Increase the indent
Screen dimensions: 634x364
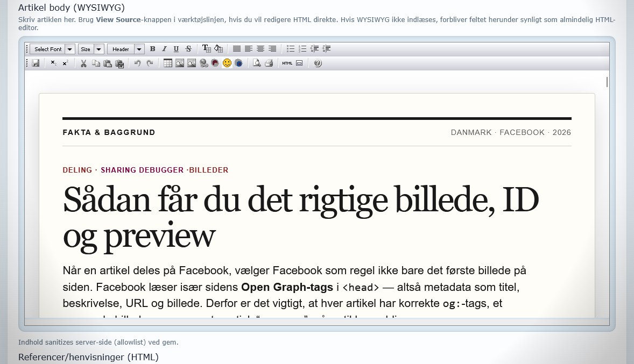pyautogui.click(x=326, y=49)
